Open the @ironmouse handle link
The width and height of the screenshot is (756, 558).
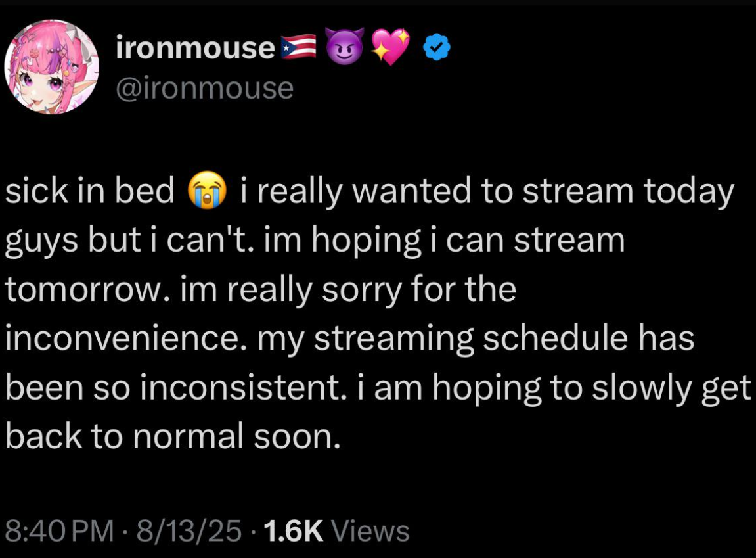tap(204, 87)
